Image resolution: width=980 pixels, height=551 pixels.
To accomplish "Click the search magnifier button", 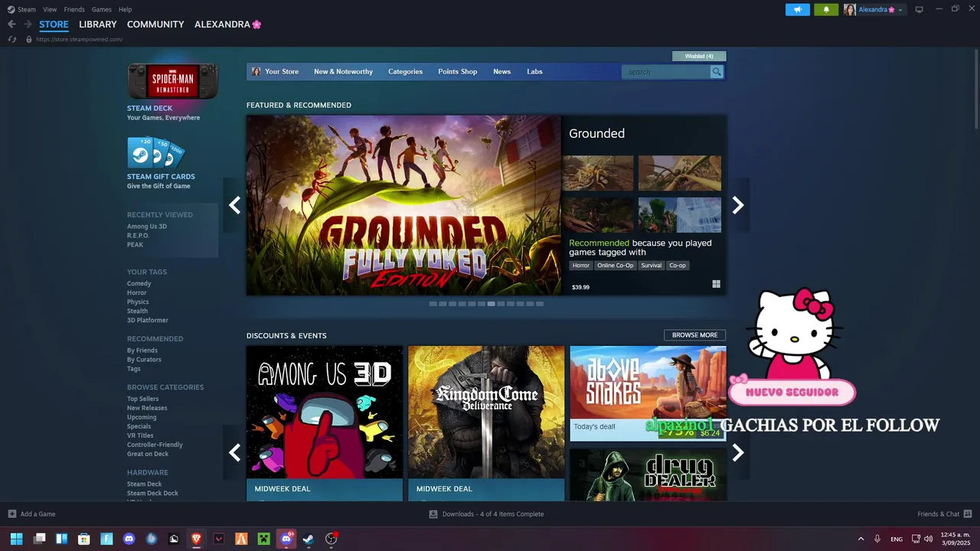I will (x=717, y=72).
